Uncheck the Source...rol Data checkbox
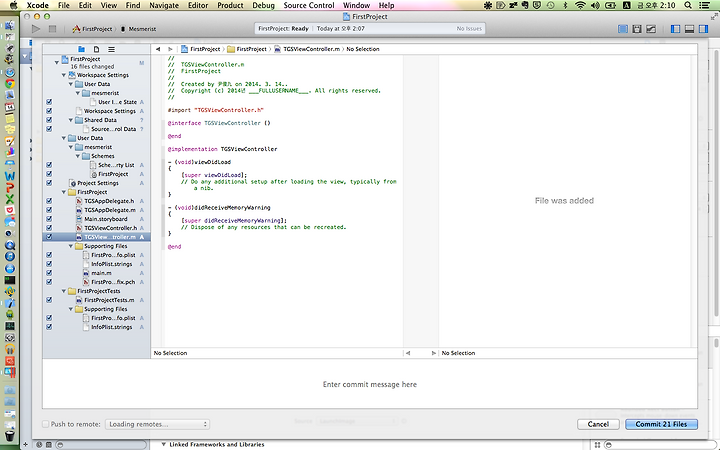Image resolution: width=720 pixels, height=450 pixels. (x=49, y=129)
